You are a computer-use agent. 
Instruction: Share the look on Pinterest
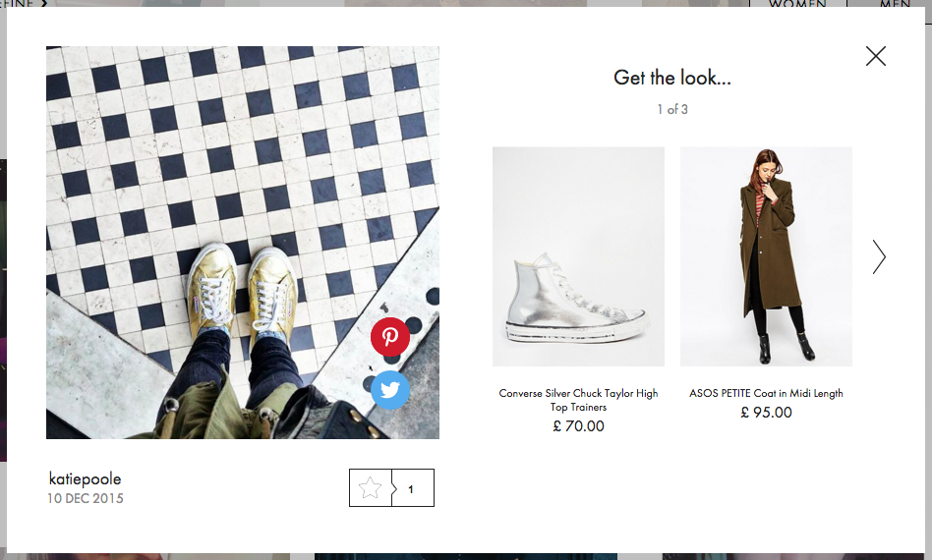coord(390,337)
